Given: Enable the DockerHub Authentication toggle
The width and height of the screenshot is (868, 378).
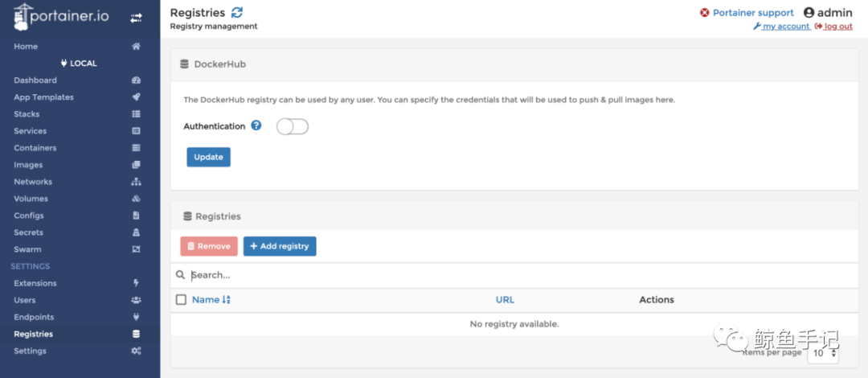Looking at the screenshot, I should point(293,126).
